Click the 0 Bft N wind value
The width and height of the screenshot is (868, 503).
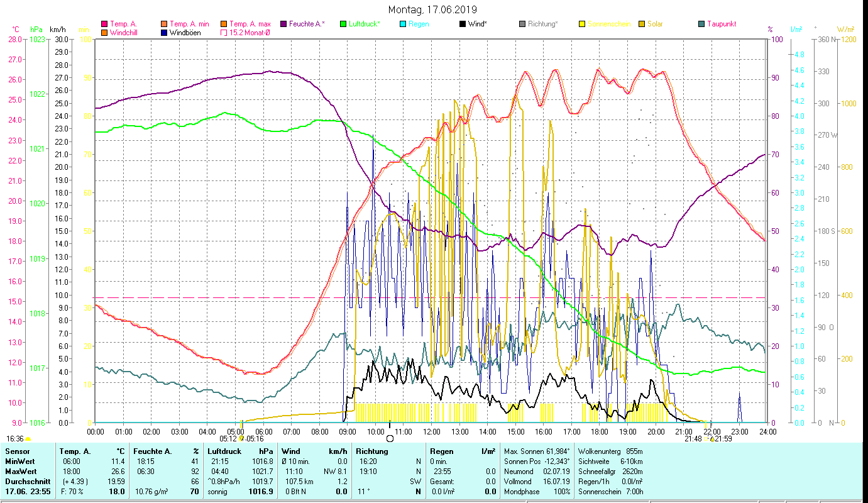(x=295, y=492)
